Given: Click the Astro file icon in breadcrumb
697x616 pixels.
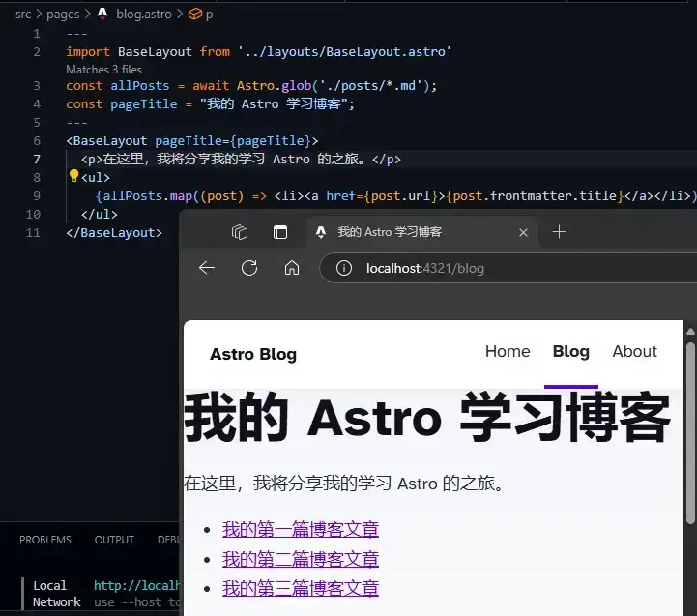Looking at the screenshot, I should tap(102, 14).
